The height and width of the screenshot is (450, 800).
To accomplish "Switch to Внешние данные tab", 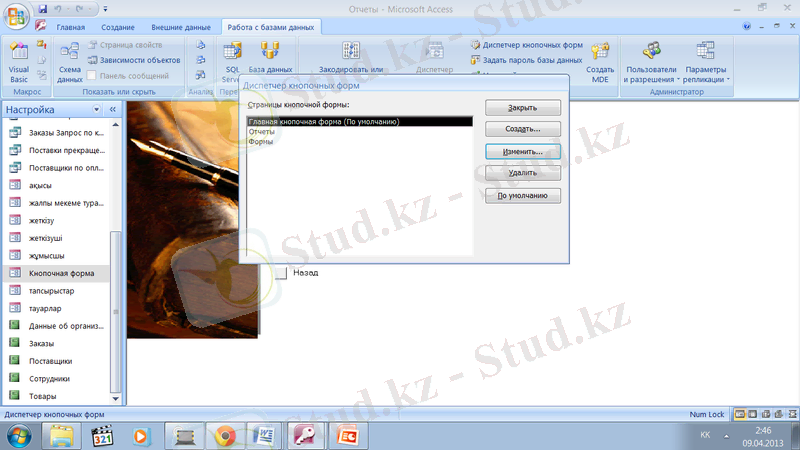I will 181,27.
